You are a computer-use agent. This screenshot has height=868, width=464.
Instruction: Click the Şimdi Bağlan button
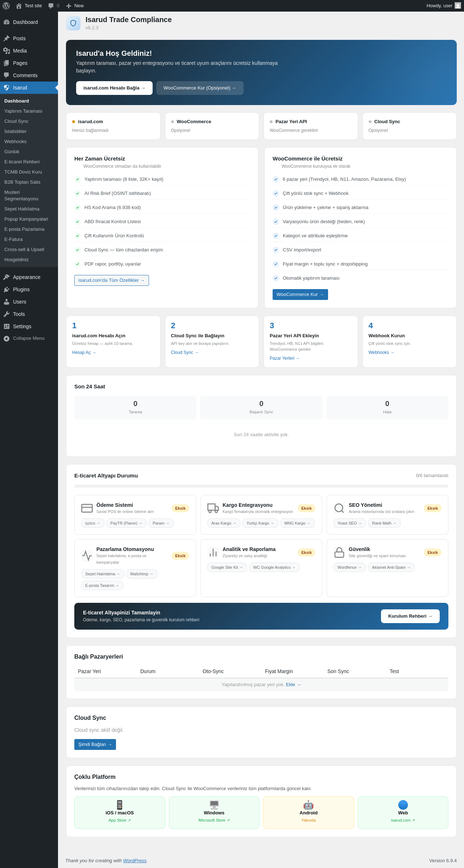point(95,744)
